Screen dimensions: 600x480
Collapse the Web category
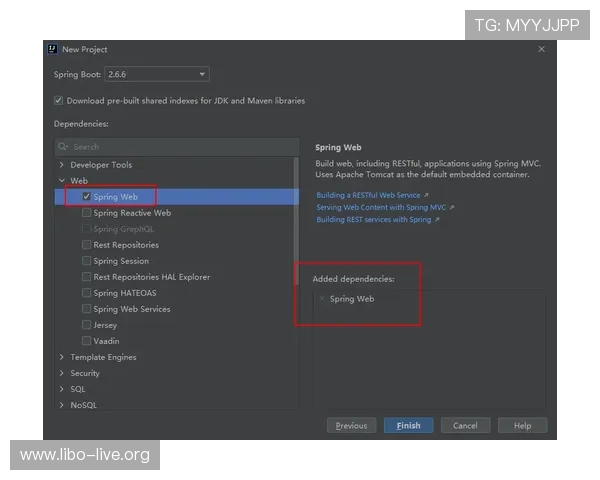pyautogui.click(x=62, y=181)
